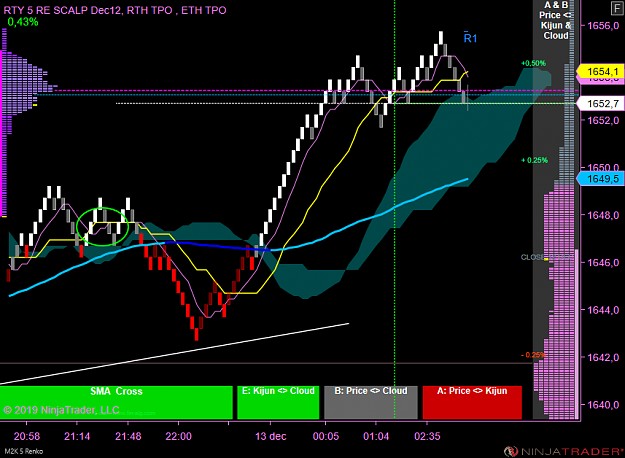Click the 1642,0 price axis label
This screenshot has height=458, width=625.
click(603, 357)
